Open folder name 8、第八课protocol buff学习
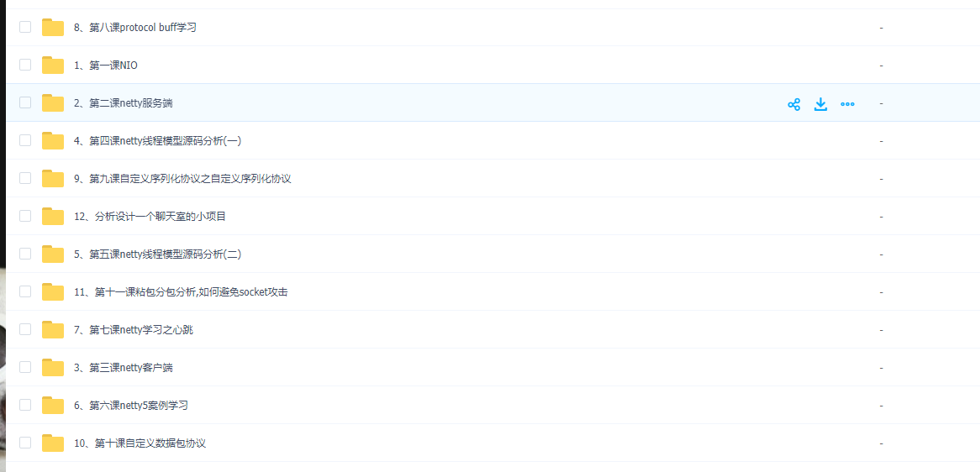 pos(135,28)
